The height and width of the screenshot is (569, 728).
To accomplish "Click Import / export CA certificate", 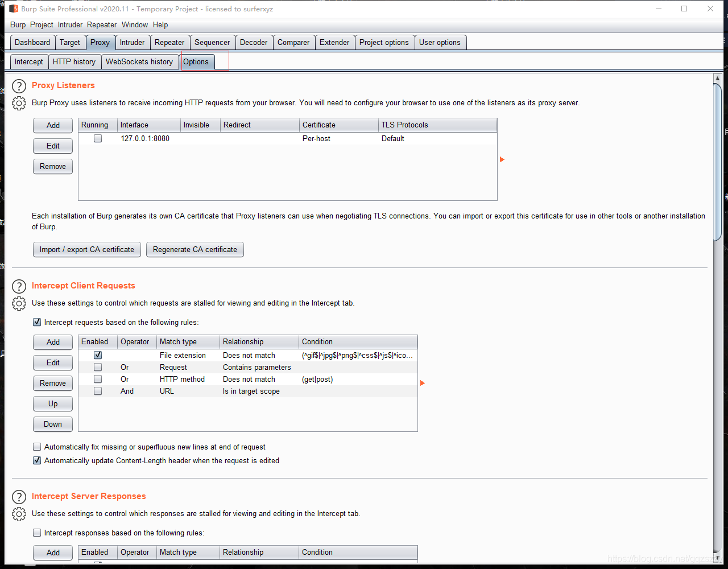I will (x=87, y=249).
